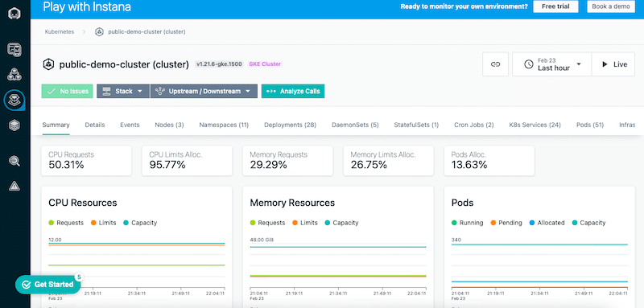The height and width of the screenshot is (308, 644).
Task: Click the Pods chart title
Action: coord(462,203)
